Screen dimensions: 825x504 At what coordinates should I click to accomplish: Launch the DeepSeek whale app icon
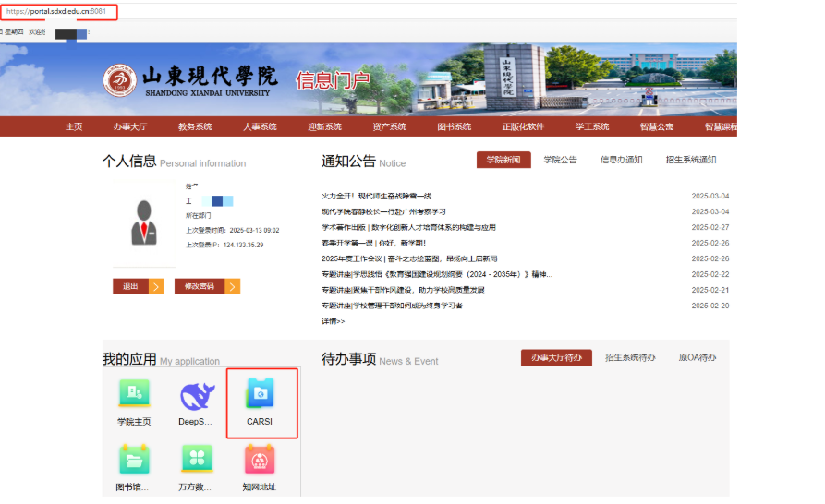196,396
